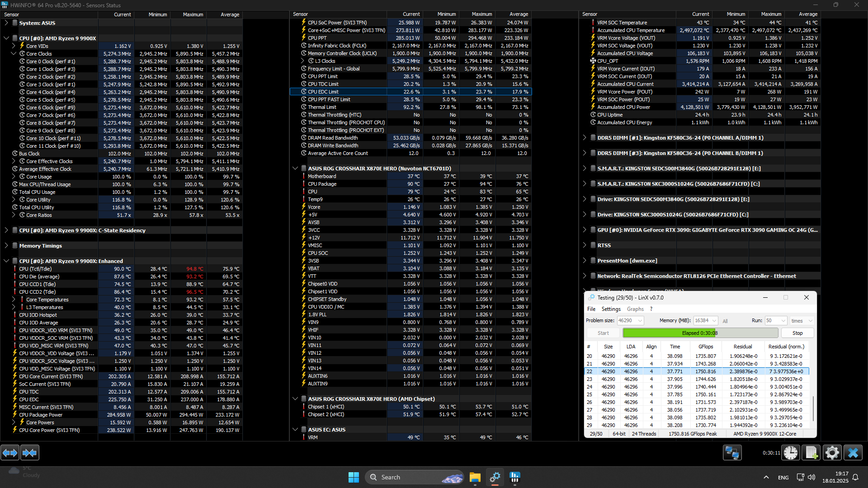This screenshot has width=868, height=488.
Task: Open File Explorer in the taskbar
Action: pos(475,477)
